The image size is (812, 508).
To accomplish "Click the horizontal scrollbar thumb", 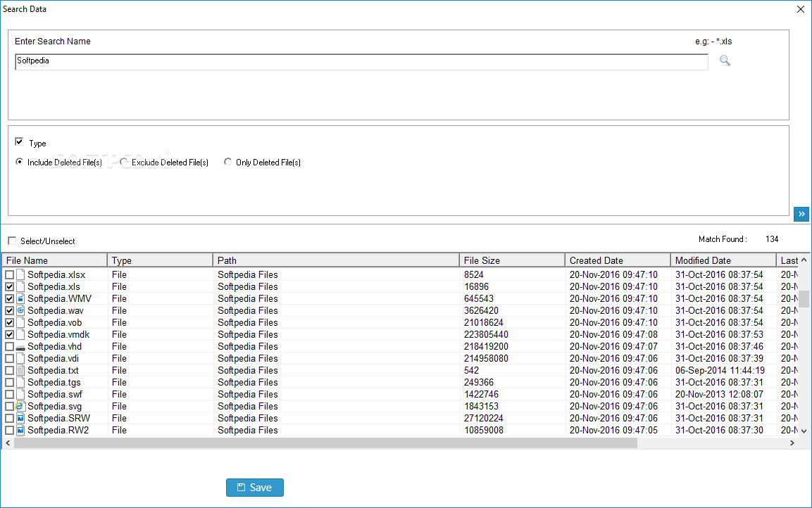I will 326,443.
